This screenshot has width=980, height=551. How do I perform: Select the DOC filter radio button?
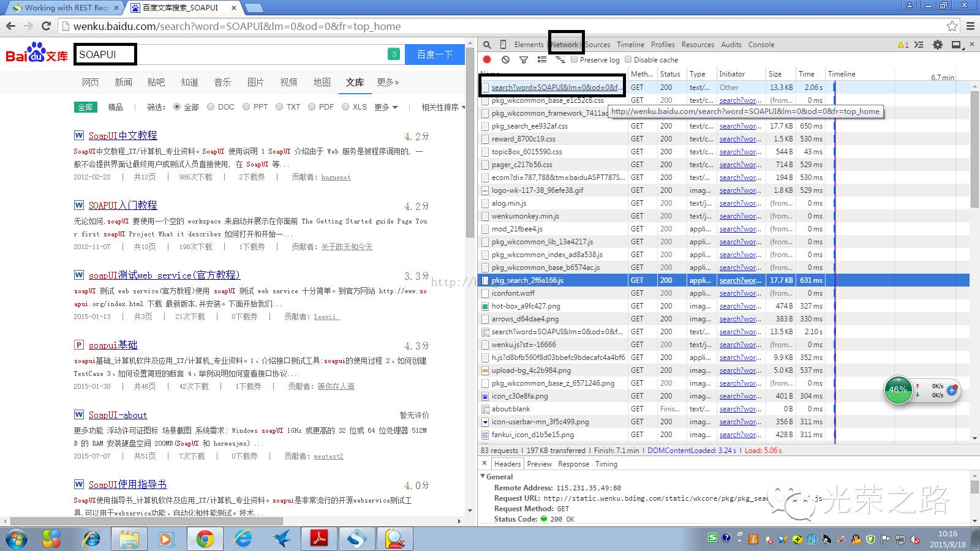[211, 107]
